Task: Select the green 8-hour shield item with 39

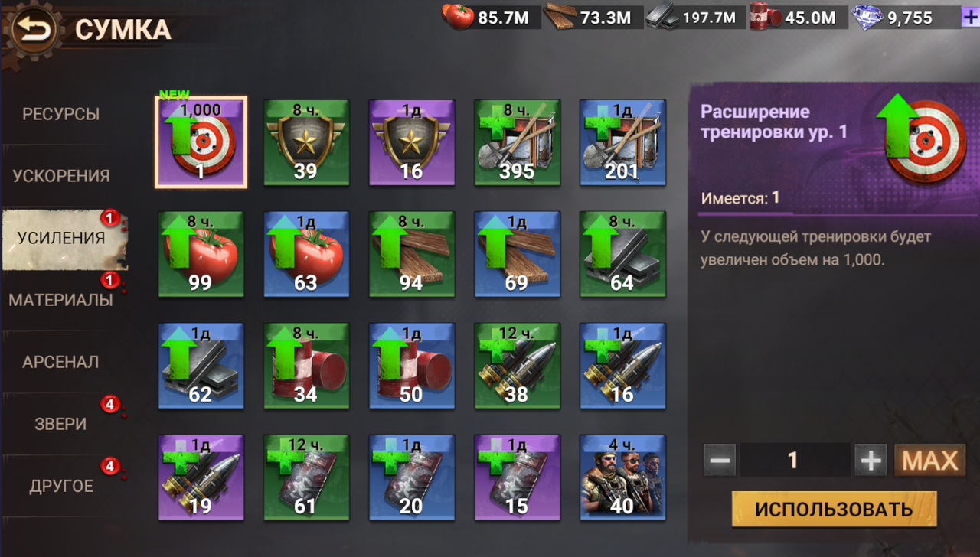Action: point(306,142)
